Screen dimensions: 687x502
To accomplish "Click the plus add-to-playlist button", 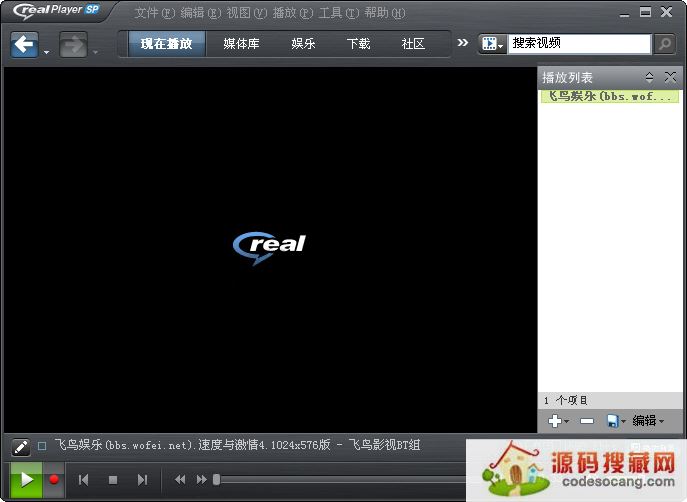I will click(555, 421).
